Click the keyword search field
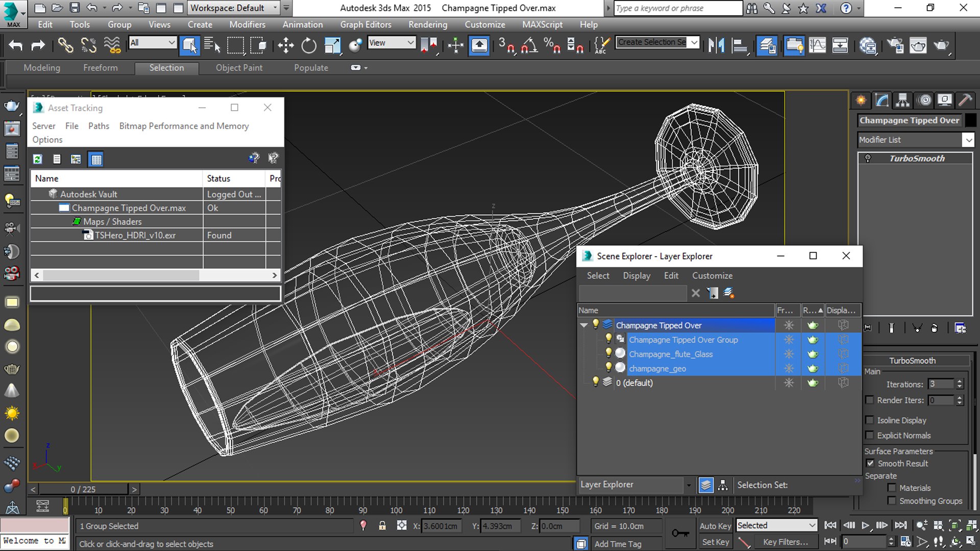Viewport: 980px width, 551px height. click(x=677, y=8)
